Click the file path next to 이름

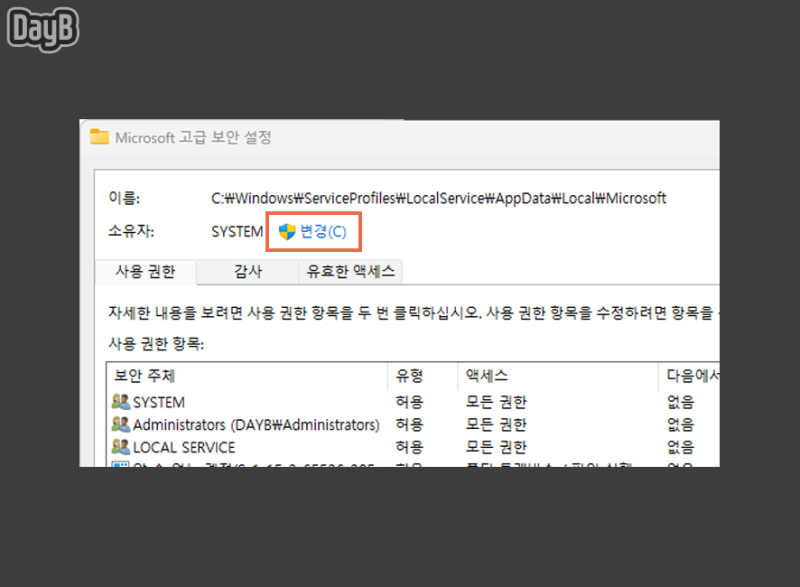tap(440, 197)
